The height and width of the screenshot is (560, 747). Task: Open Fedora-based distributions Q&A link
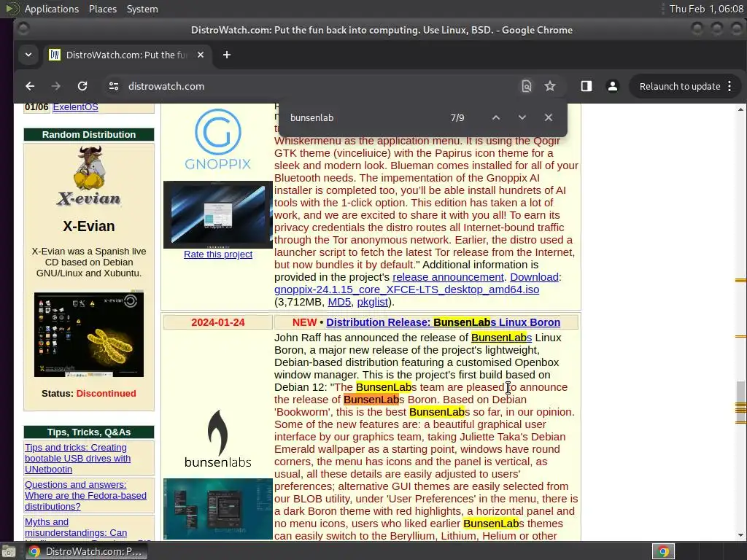click(86, 495)
